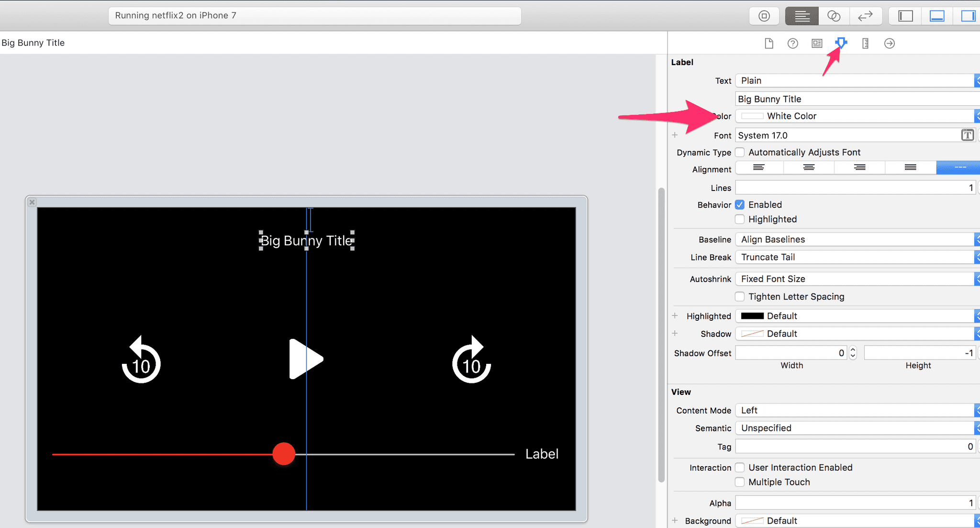Click the 'Running netflix2 on iPhone 7' status
This screenshot has width=980, height=528.
pos(314,15)
